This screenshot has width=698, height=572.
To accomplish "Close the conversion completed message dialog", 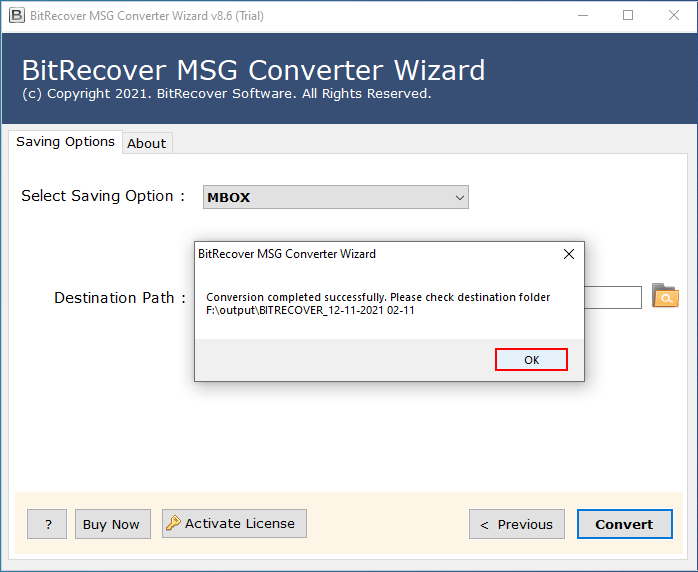I will tap(568, 254).
